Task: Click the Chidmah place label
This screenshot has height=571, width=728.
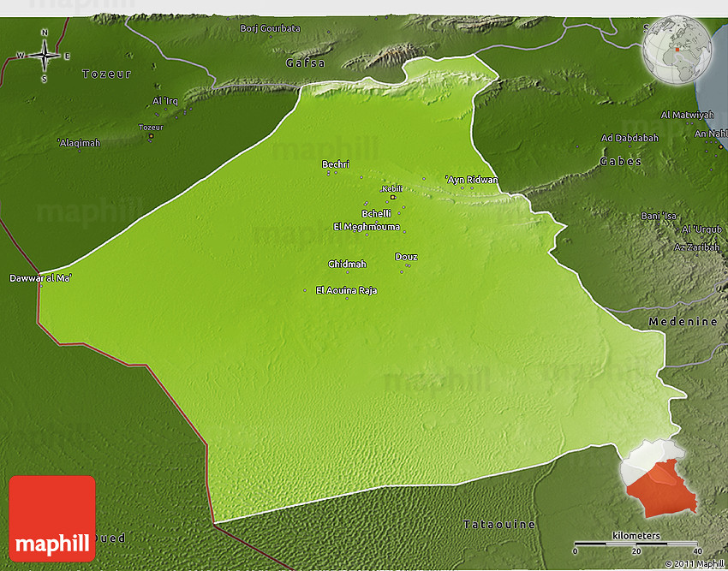Action: click(347, 264)
